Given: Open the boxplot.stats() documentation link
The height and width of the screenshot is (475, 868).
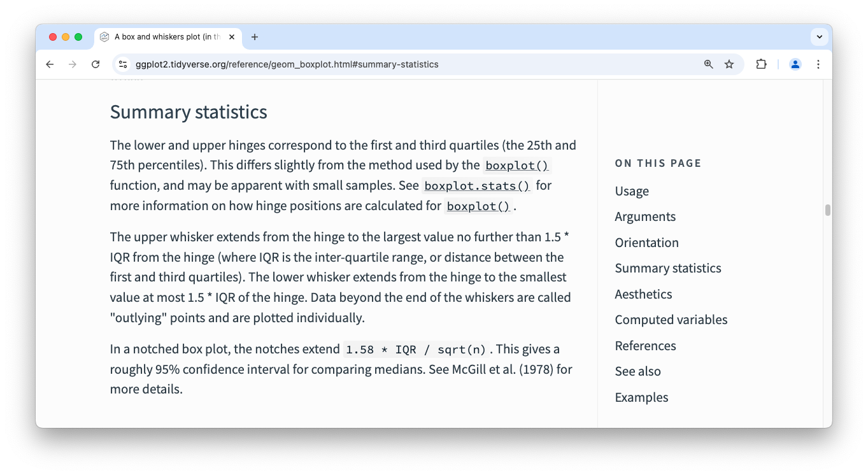Looking at the screenshot, I should pos(476,185).
